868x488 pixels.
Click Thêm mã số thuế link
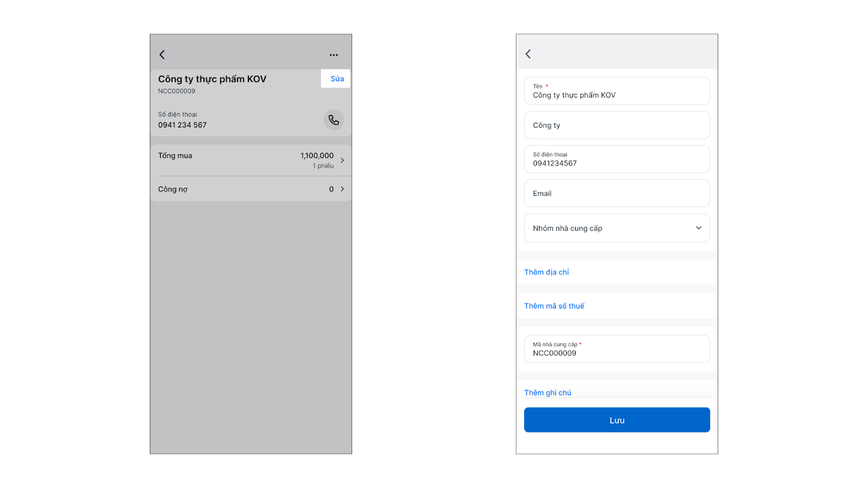pos(554,306)
